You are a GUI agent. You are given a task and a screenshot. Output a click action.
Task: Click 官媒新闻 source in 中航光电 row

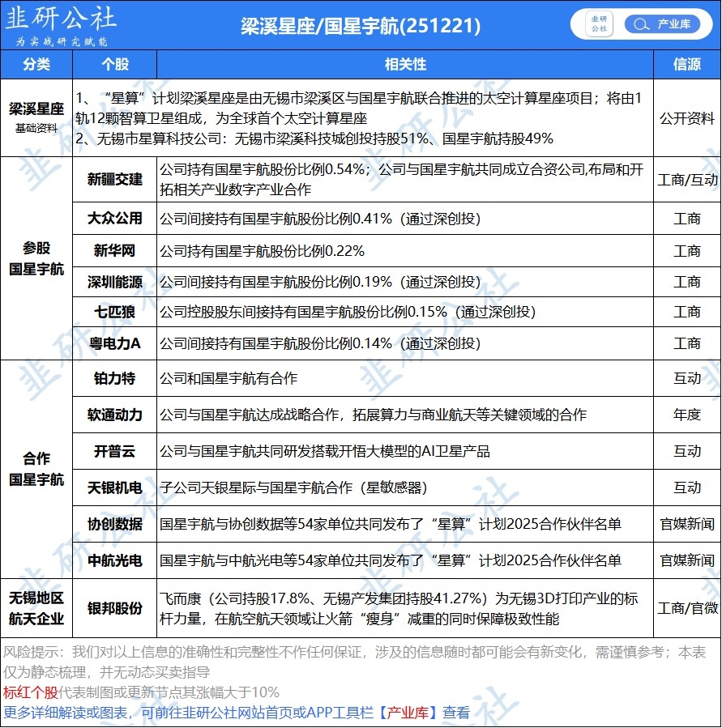[686, 560]
